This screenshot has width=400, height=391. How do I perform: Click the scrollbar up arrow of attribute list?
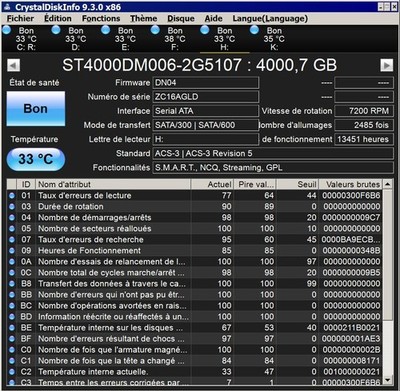387,184
